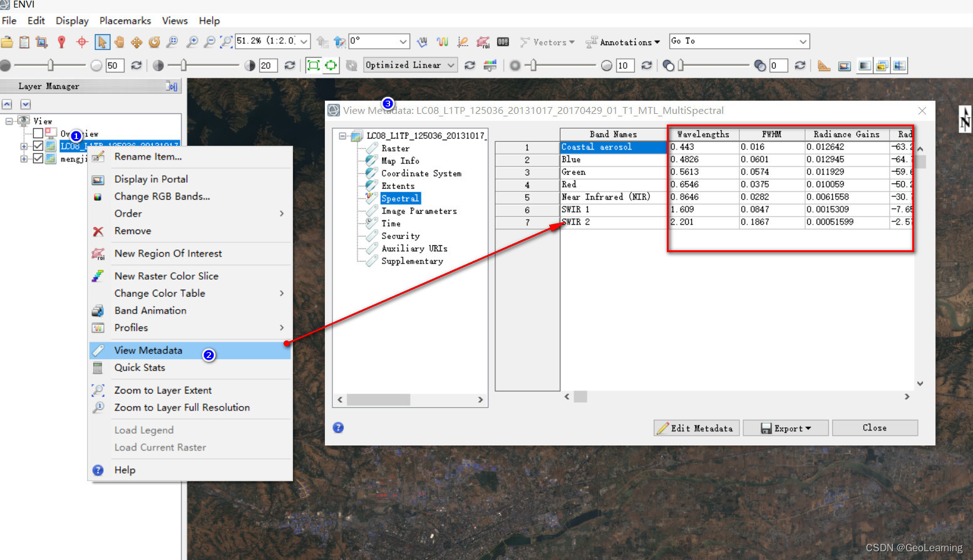Open metadata dialog help icon
This screenshot has height=560, width=973.
pyautogui.click(x=338, y=427)
